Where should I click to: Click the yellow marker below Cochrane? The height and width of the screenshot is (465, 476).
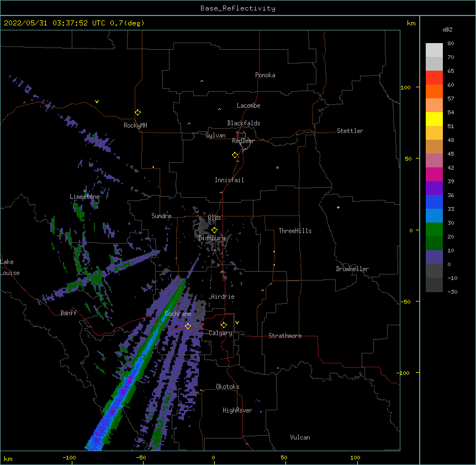point(188,326)
